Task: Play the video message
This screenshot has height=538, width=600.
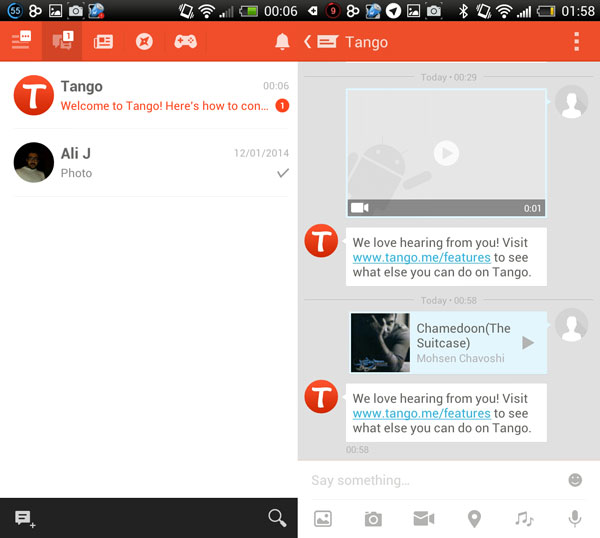Action: click(446, 152)
